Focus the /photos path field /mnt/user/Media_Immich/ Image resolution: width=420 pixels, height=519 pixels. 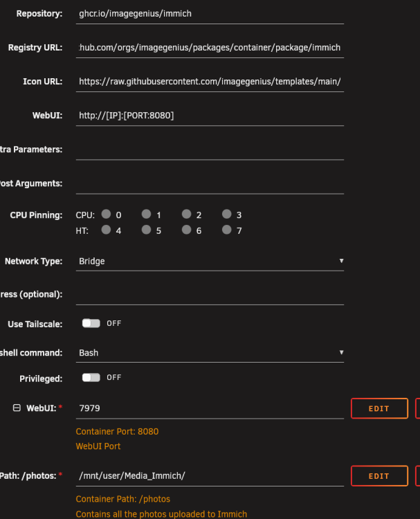pyautogui.click(x=210, y=476)
